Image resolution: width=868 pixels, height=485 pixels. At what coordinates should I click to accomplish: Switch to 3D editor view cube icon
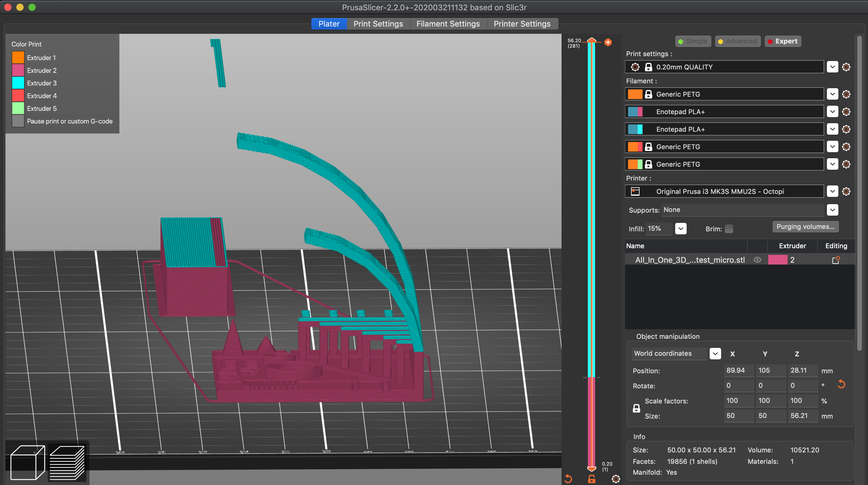28,462
